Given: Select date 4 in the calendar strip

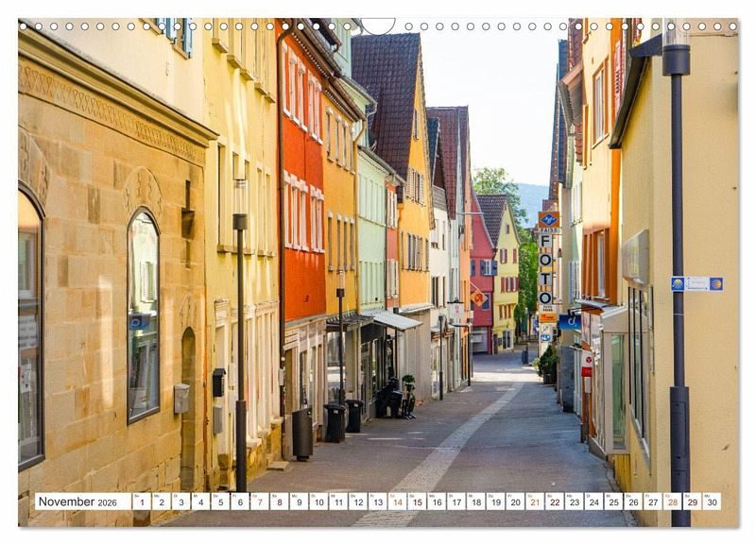Looking at the screenshot, I should 200,502.
